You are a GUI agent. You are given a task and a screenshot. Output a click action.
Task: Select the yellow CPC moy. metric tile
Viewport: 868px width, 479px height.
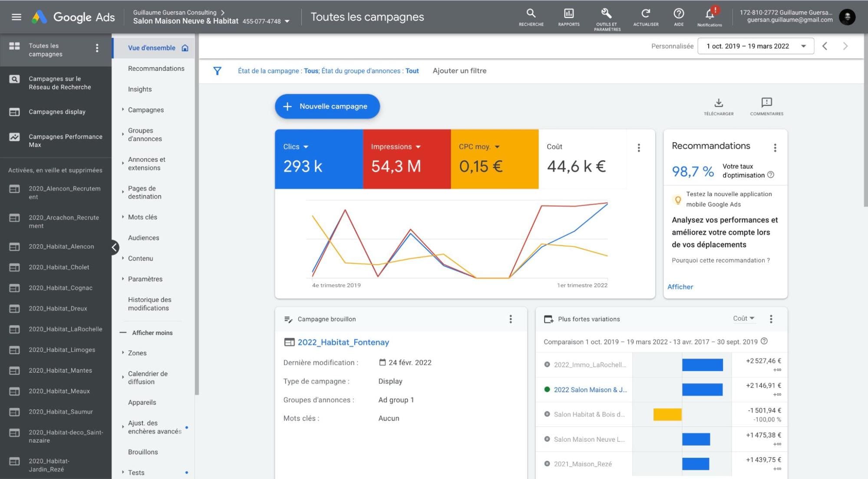click(x=495, y=159)
